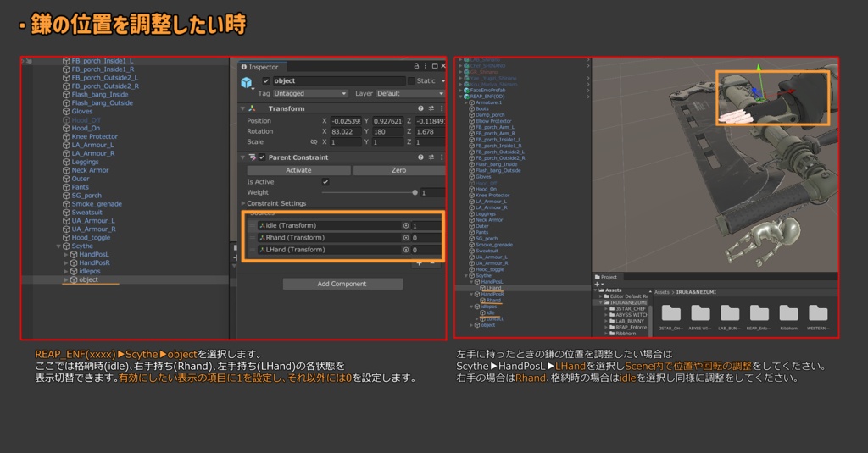Click the Position X field

click(346, 121)
